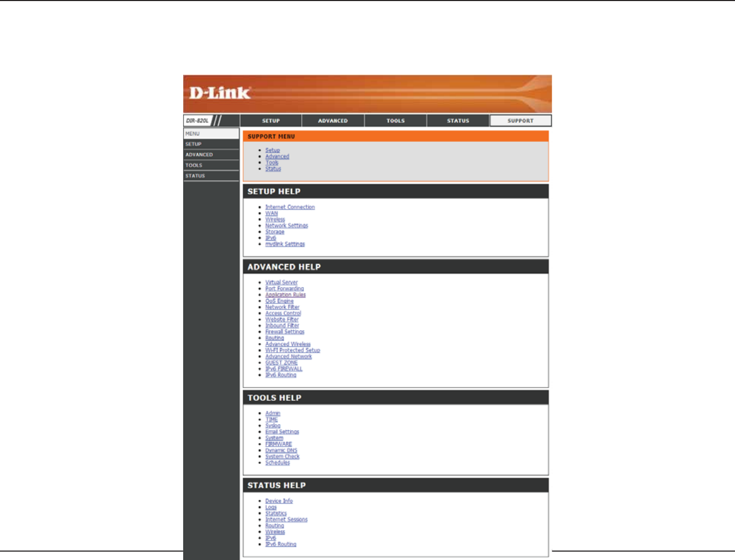Click Routing under Advanced Help
This screenshot has height=560, width=735.
click(x=275, y=338)
